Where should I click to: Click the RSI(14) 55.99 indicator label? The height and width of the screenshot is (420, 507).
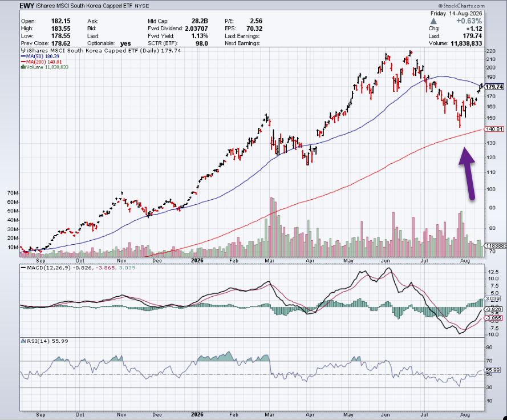[x=44, y=341]
